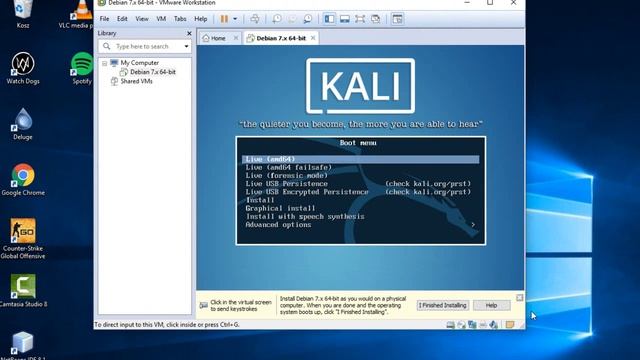Close the Library panel
This screenshot has height=360, width=640.
(189, 33)
